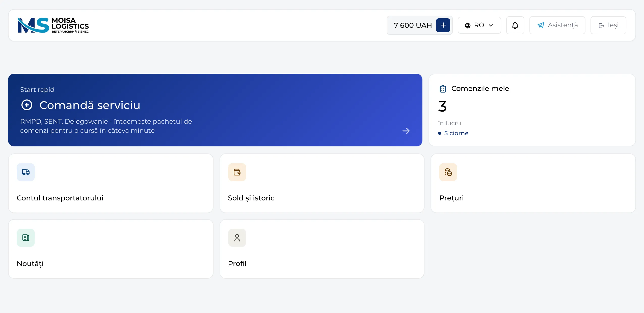Open the Profil card
This screenshot has width=644, height=313.
[x=322, y=249]
